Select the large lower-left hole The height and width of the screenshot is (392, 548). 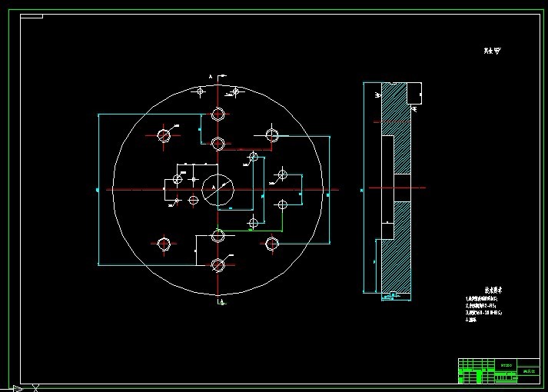(164, 244)
